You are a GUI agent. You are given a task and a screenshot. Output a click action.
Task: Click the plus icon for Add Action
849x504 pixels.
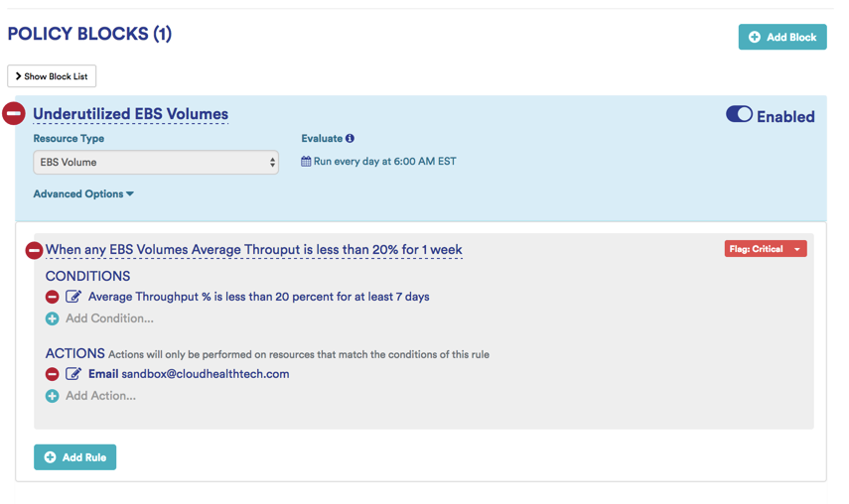[52, 396]
